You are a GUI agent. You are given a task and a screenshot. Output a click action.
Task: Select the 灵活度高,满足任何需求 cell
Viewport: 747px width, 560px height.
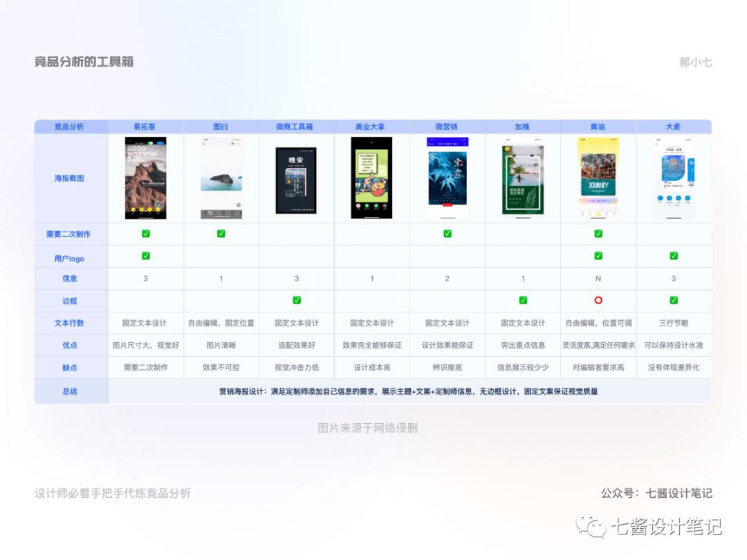598,345
